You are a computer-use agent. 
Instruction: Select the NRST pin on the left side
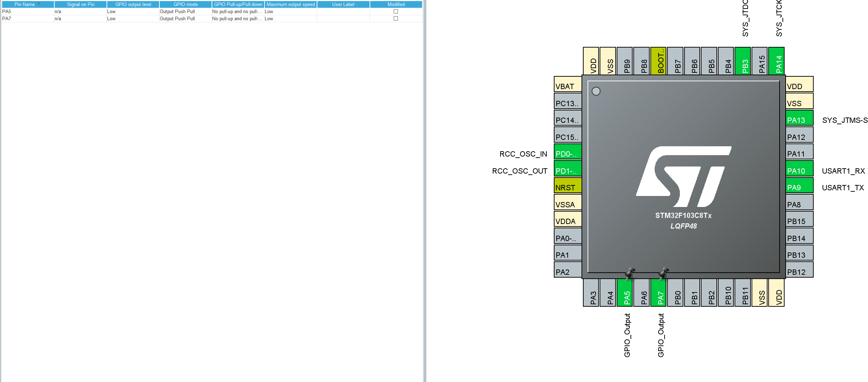click(x=567, y=186)
